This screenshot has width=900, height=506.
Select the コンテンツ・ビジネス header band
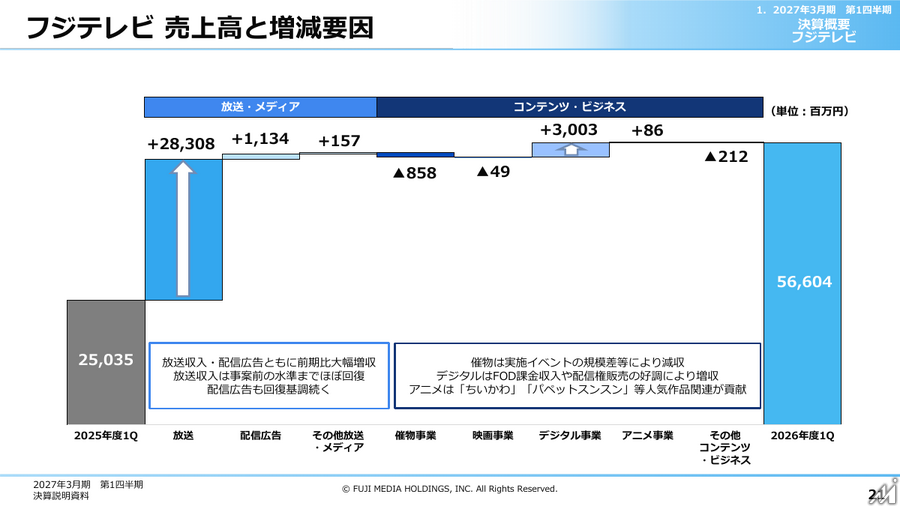(570, 107)
